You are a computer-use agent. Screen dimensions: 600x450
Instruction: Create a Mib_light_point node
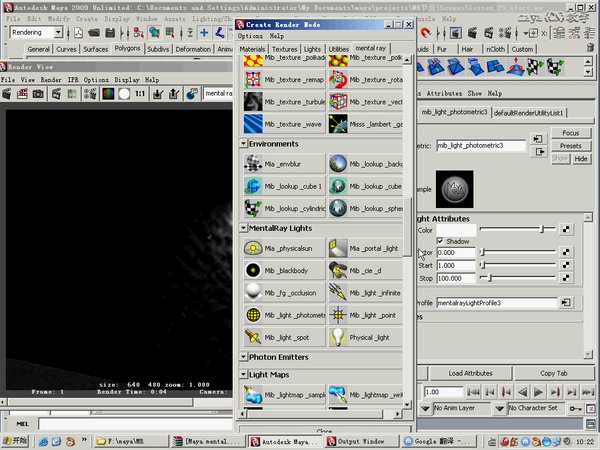365,315
